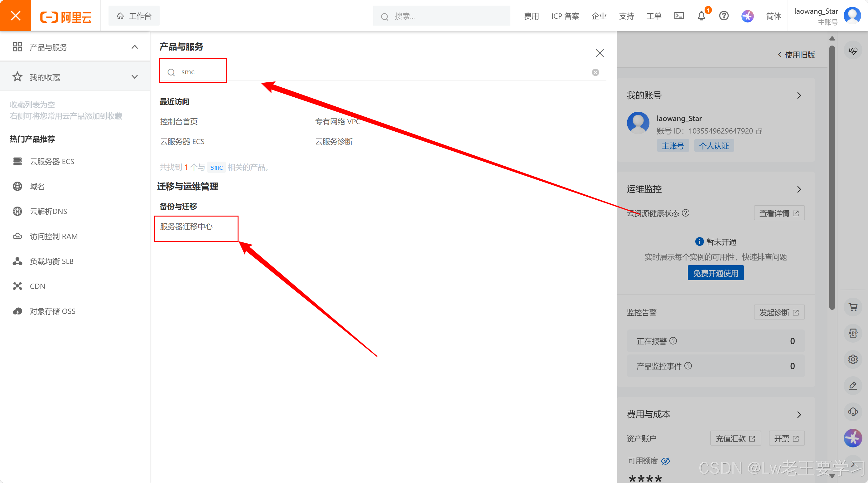Open the ICP 备案 menu
Screen dimensions: 868x483
coord(565,16)
